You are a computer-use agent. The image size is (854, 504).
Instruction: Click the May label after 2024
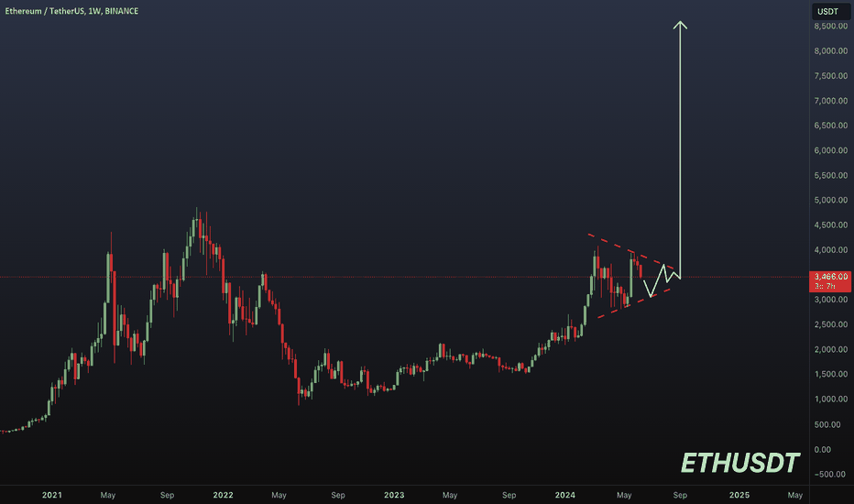coord(624,495)
